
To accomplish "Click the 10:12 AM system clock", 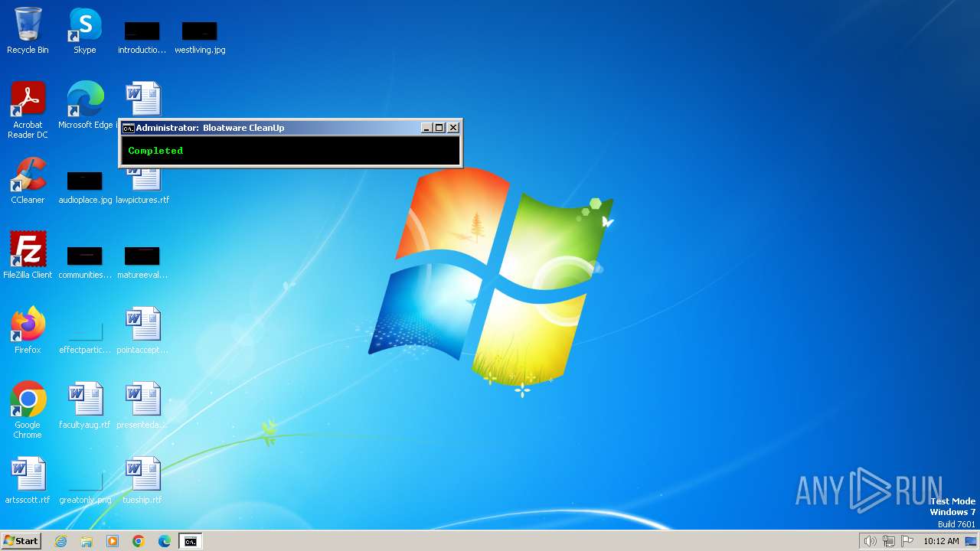I will (x=941, y=541).
